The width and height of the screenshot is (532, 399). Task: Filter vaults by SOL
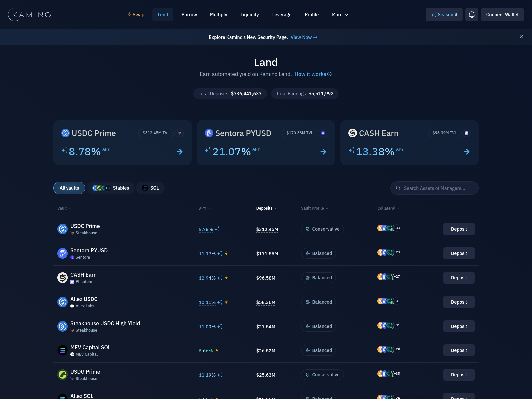(150, 188)
